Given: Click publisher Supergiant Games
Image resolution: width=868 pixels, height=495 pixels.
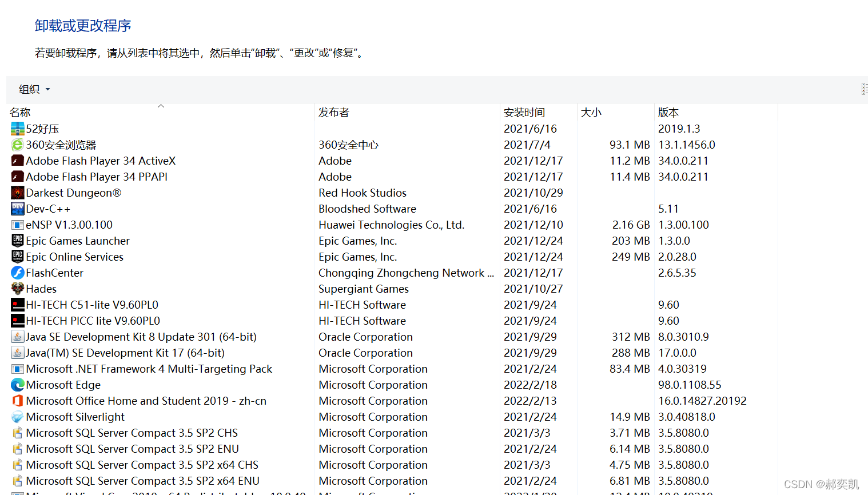Looking at the screenshot, I should tap(364, 289).
